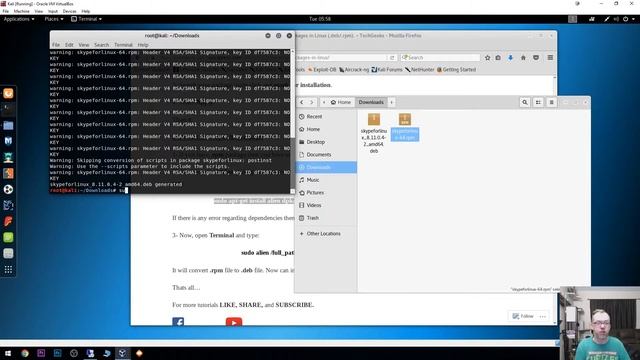Search files with magnifier in Files window

(x=525, y=102)
